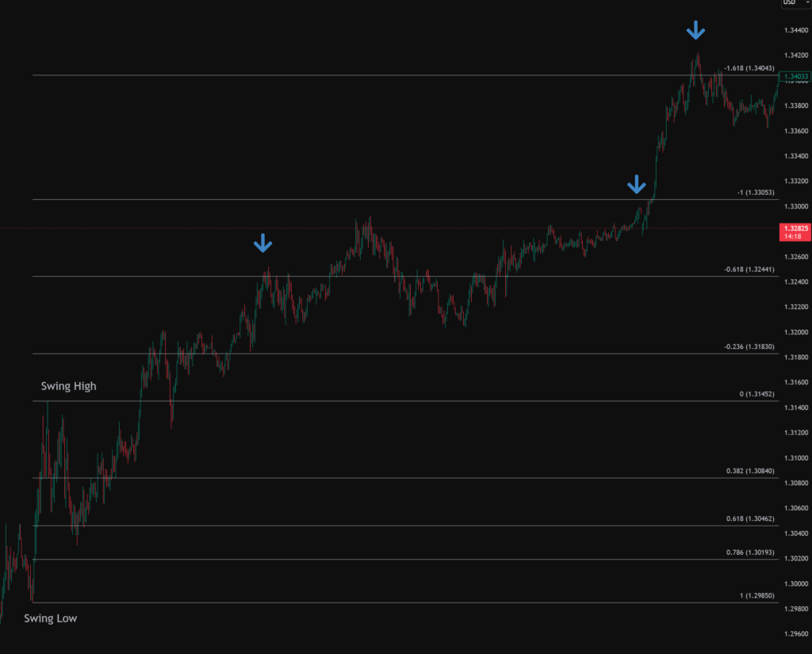Click 1.30800 on the price axis
Screen dimensions: 812x654
796,483
